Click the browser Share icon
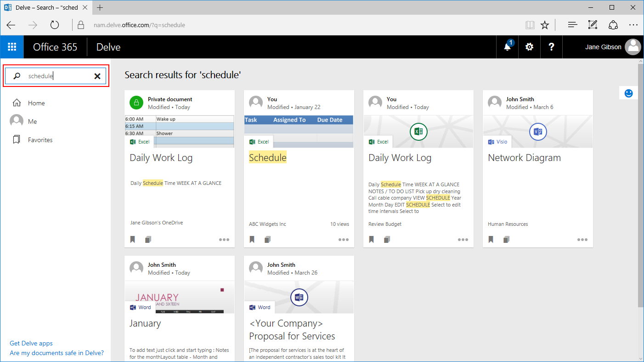This screenshot has height=362, width=644. point(613,25)
